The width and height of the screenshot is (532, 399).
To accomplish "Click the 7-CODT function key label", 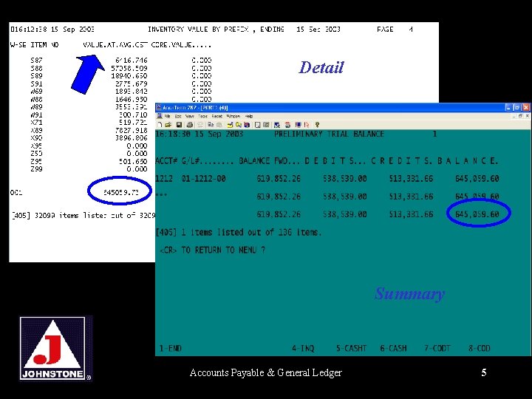I will click(437, 349).
